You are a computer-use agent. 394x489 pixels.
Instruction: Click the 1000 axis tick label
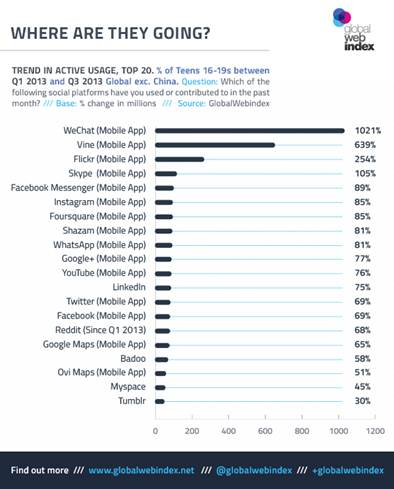[339, 431]
